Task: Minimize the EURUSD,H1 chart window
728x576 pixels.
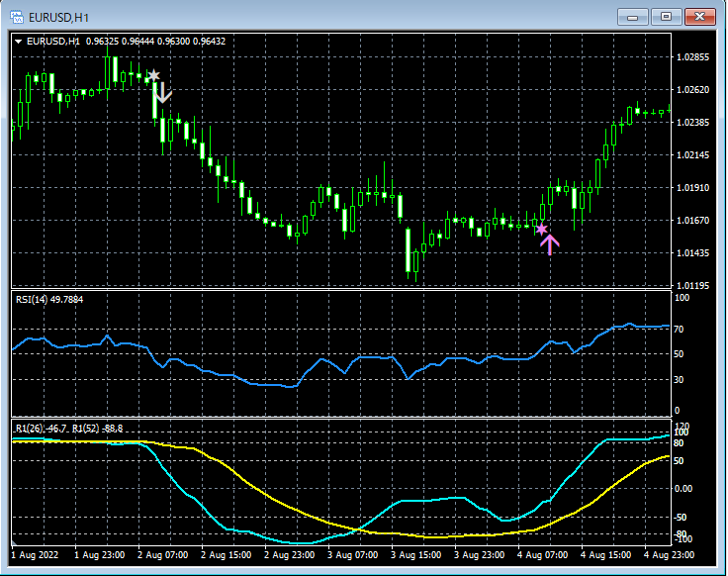Action: 633,16
